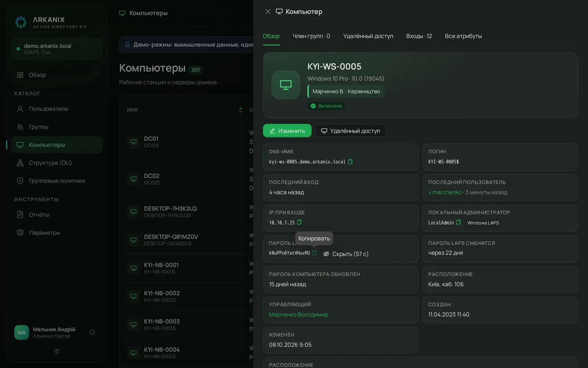Click the MA user avatar
Image resolution: width=588 pixels, height=368 pixels.
pyautogui.click(x=21, y=333)
